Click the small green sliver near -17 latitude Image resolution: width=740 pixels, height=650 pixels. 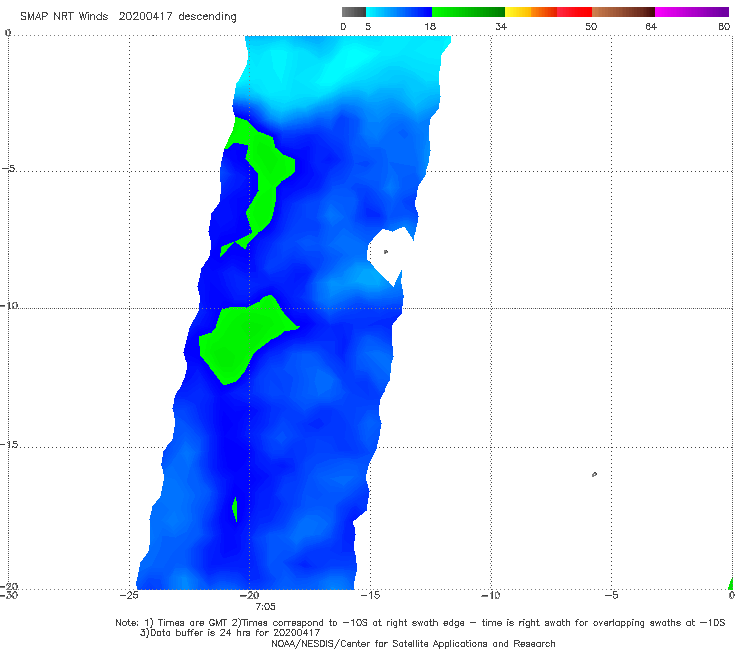pos(235,509)
